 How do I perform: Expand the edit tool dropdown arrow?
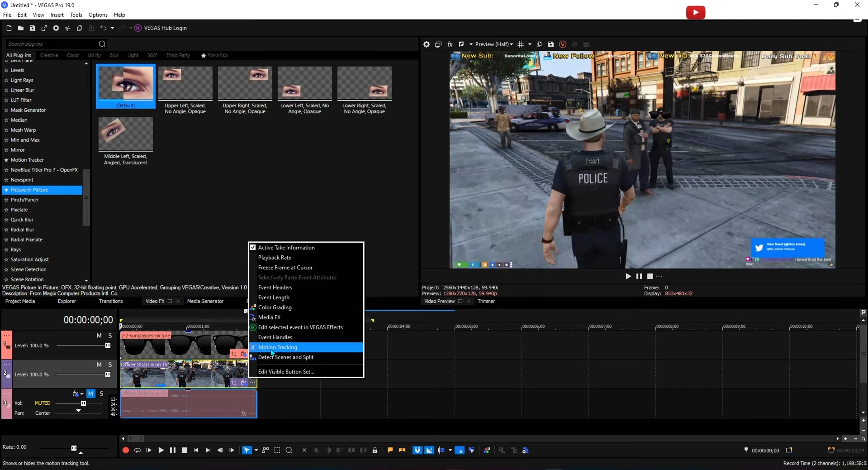(256, 450)
